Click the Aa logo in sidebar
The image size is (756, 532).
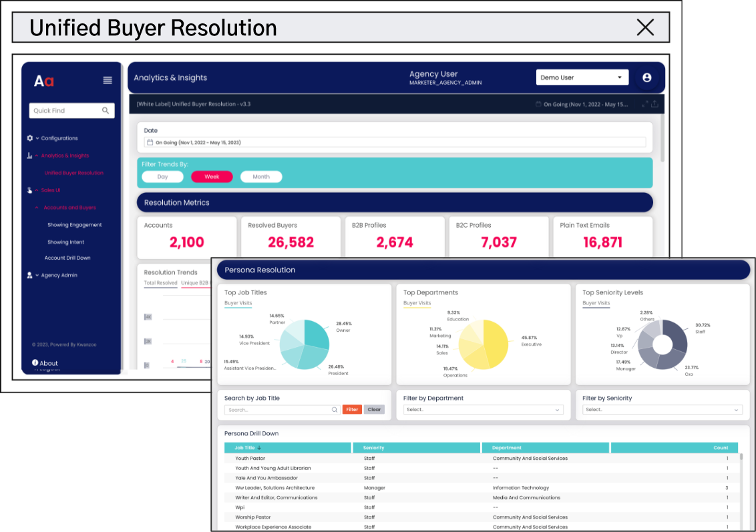point(44,81)
